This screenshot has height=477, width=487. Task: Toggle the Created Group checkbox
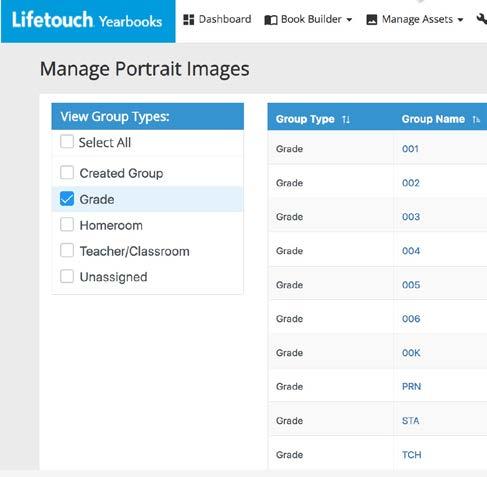point(67,173)
